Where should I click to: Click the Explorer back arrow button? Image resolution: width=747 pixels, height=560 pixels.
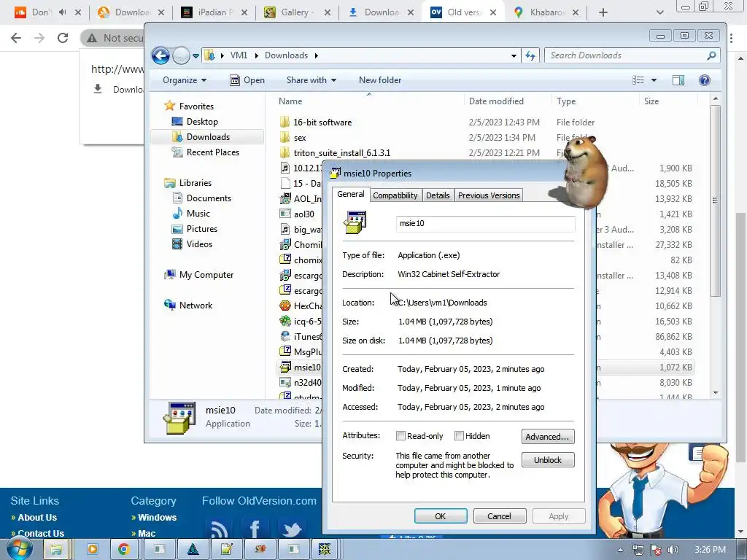160,55
